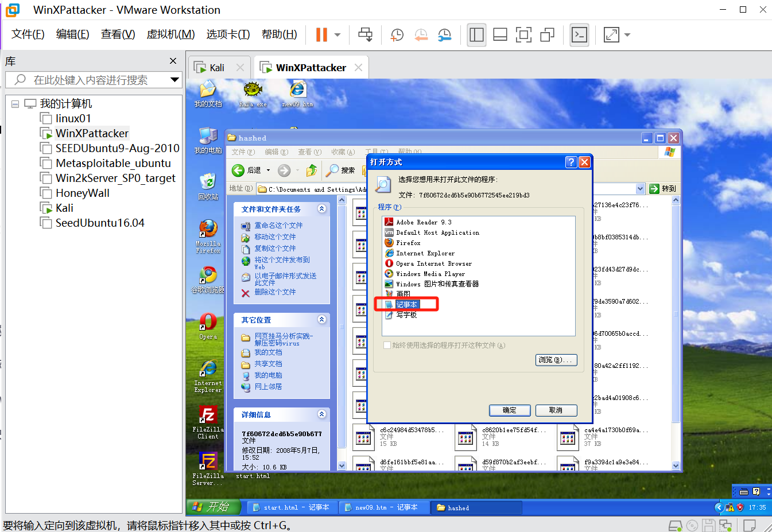
Task: Open the pause button dropdown arrow
Action: [337, 34]
